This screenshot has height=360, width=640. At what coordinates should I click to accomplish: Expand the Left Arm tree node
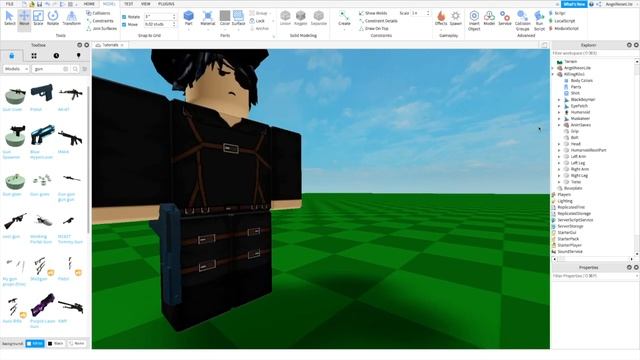(x=559, y=157)
